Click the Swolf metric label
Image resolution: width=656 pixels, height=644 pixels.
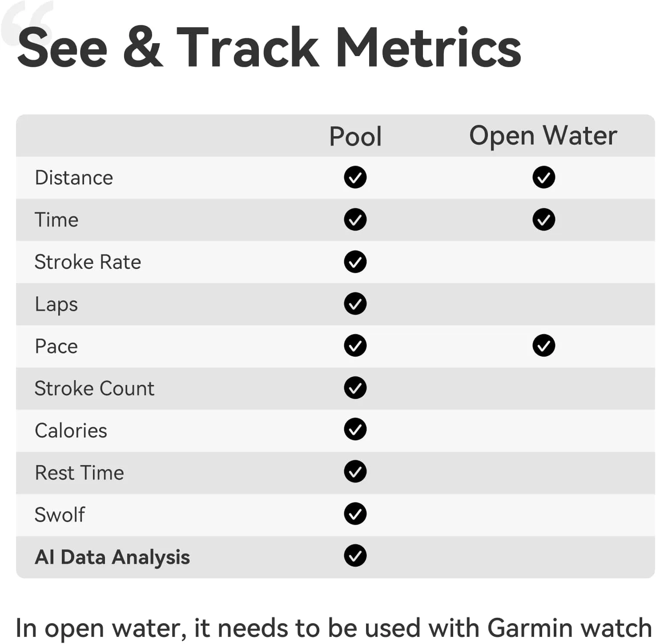point(60,515)
